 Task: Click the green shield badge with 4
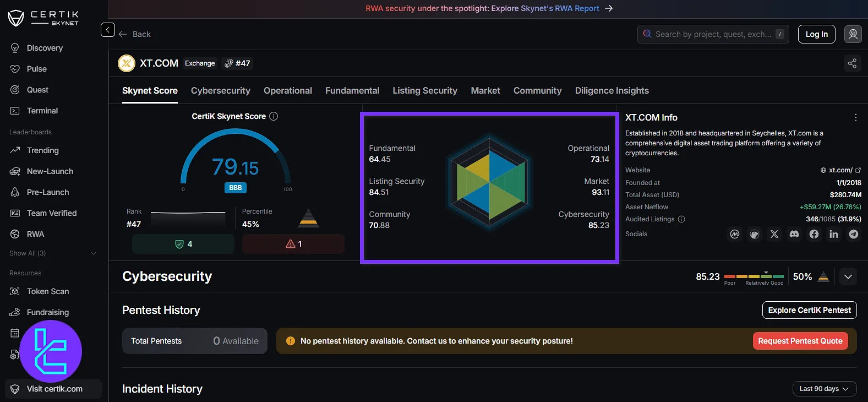pos(183,244)
